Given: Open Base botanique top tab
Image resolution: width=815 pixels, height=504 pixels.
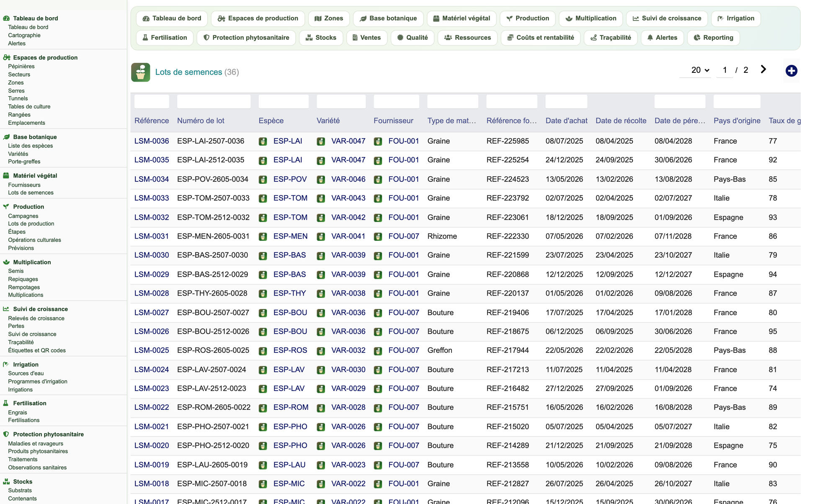Looking at the screenshot, I should click(388, 18).
